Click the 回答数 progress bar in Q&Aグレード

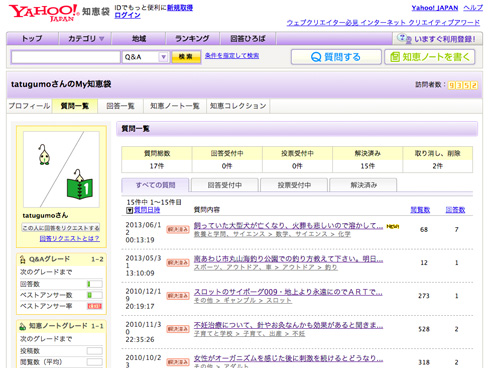tap(95, 284)
